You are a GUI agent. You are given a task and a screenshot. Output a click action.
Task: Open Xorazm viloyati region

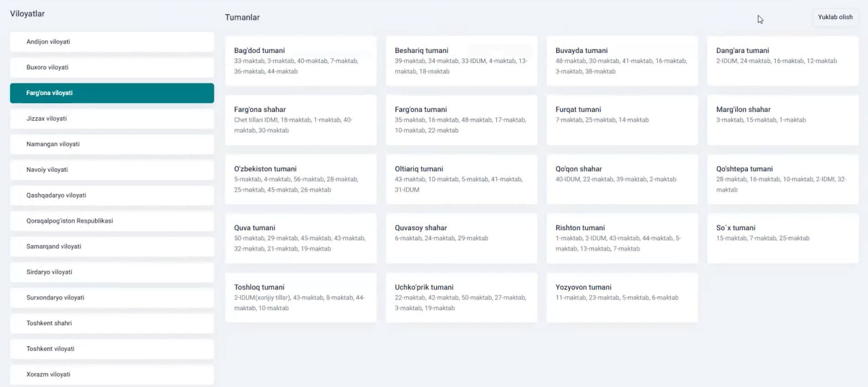click(112, 374)
